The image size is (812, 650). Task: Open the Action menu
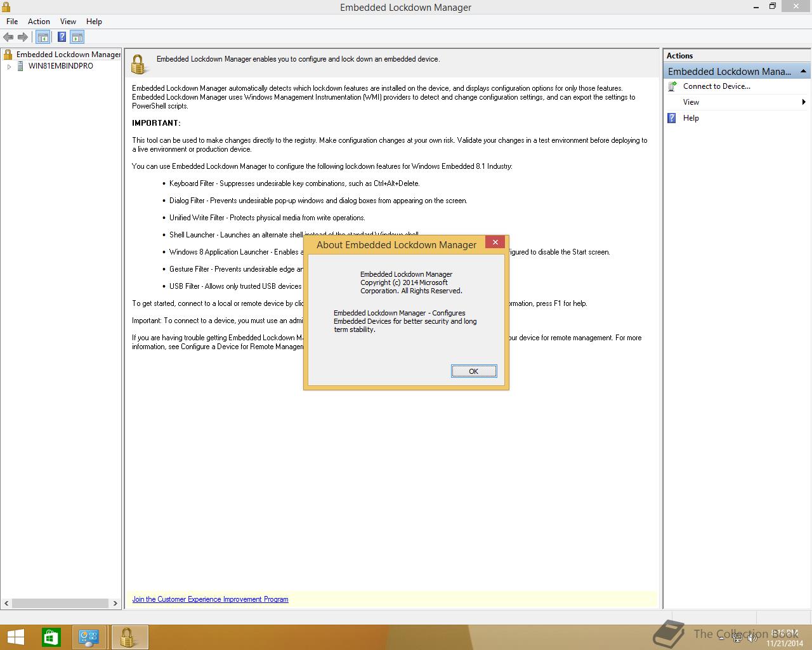coord(39,22)
